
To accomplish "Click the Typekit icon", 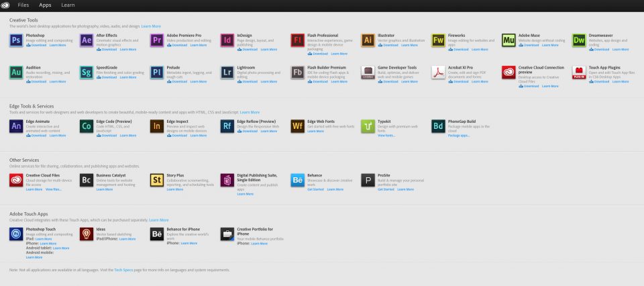I will pyautogui.click(x=368, y=126).
